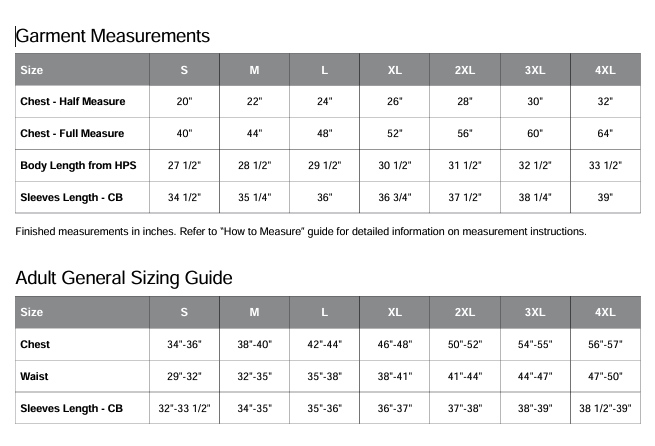Click the Adult General Sizing Guide heading
This screenshot has width=655, height=446.
[x=124, y=277]
